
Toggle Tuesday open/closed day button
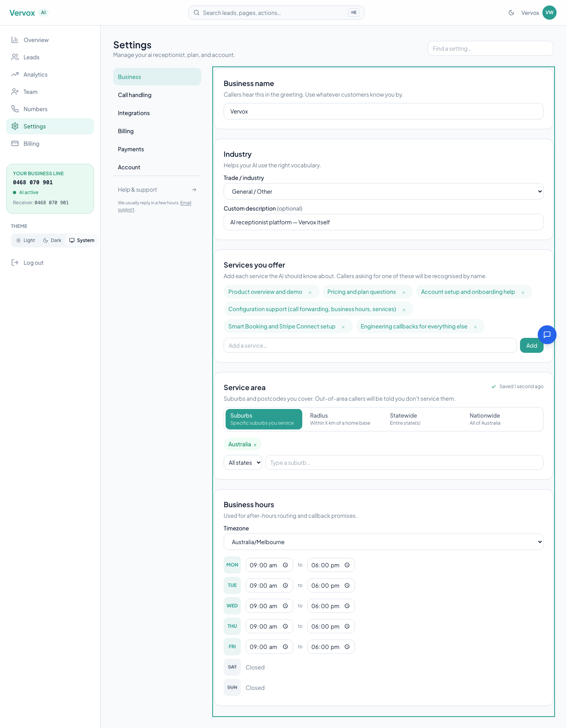[x=232, y=585]
